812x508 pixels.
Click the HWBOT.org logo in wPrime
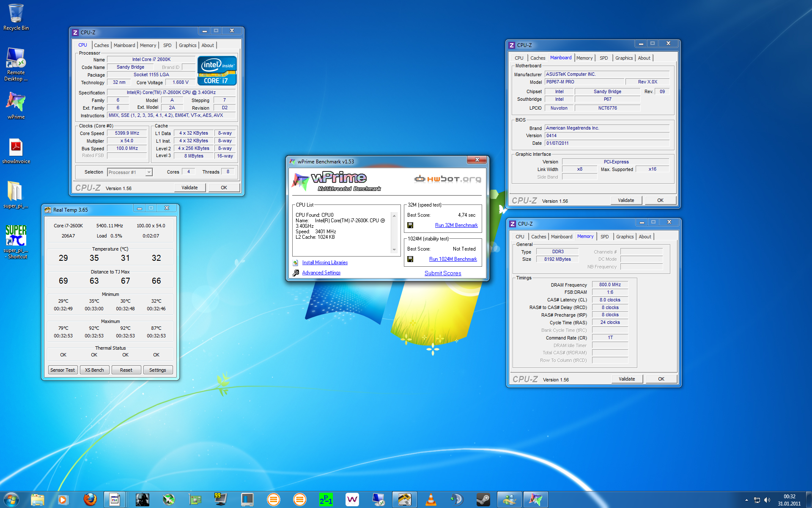pos(447,179)
